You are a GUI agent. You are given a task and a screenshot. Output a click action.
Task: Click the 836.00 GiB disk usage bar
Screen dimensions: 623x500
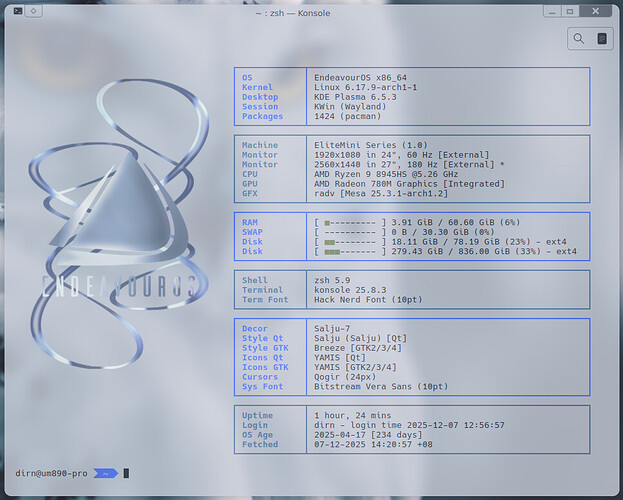(x=350, y=251)
